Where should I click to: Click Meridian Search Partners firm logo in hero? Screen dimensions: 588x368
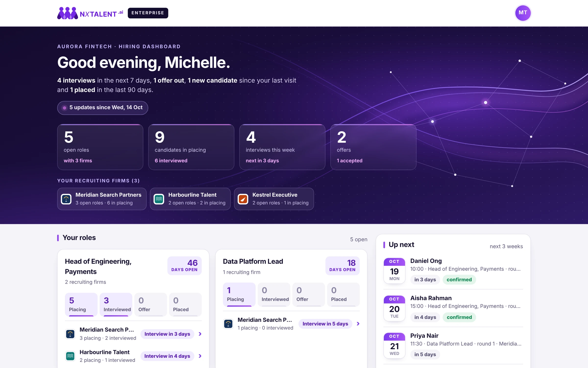[x=66, y=199]
